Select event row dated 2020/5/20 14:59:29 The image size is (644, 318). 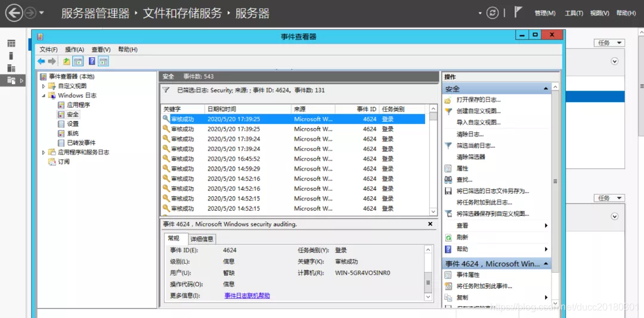pyautogui.click(x=292, y=168)
